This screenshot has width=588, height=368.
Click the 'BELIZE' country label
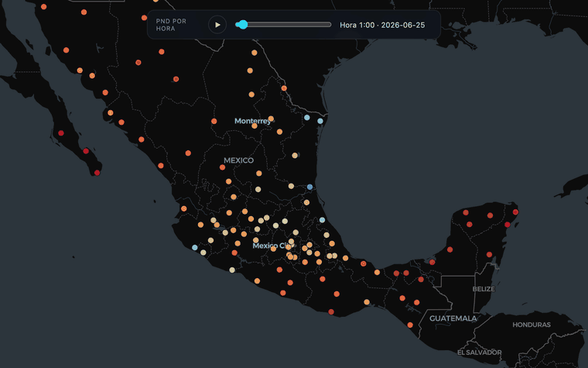(484, 289)
